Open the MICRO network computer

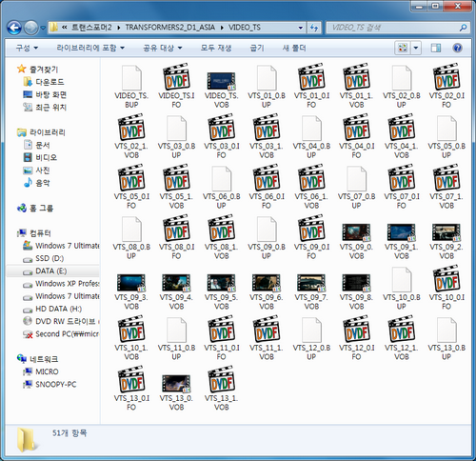tap(47, 371)
